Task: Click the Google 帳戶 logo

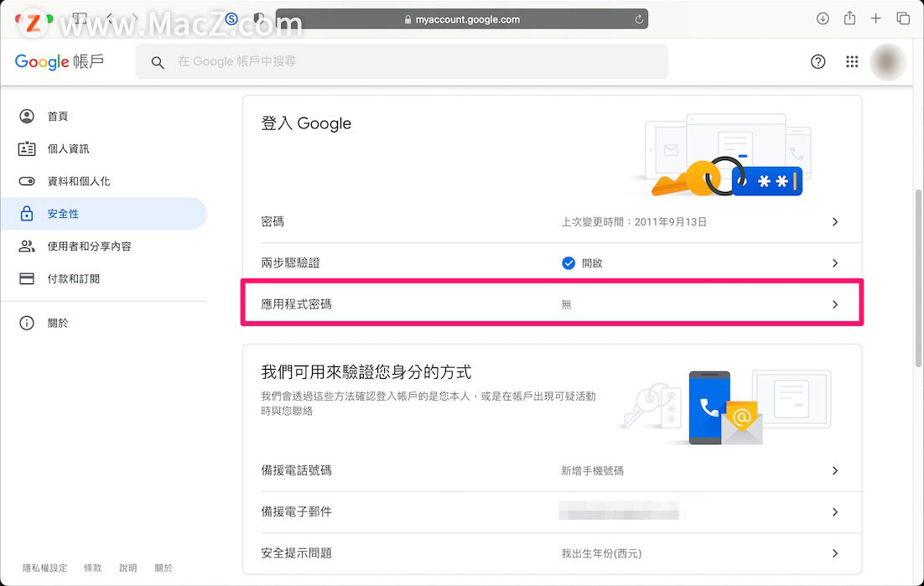Action: click(x=59, y=61)
